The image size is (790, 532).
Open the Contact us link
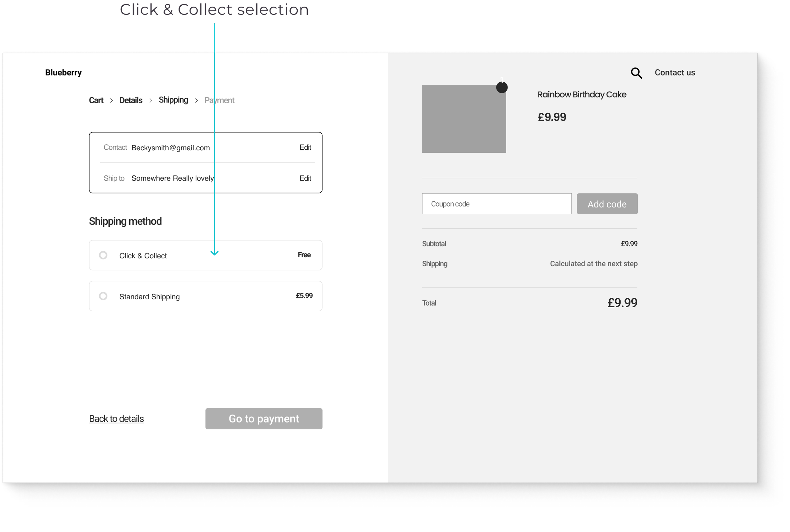[675, 73]
